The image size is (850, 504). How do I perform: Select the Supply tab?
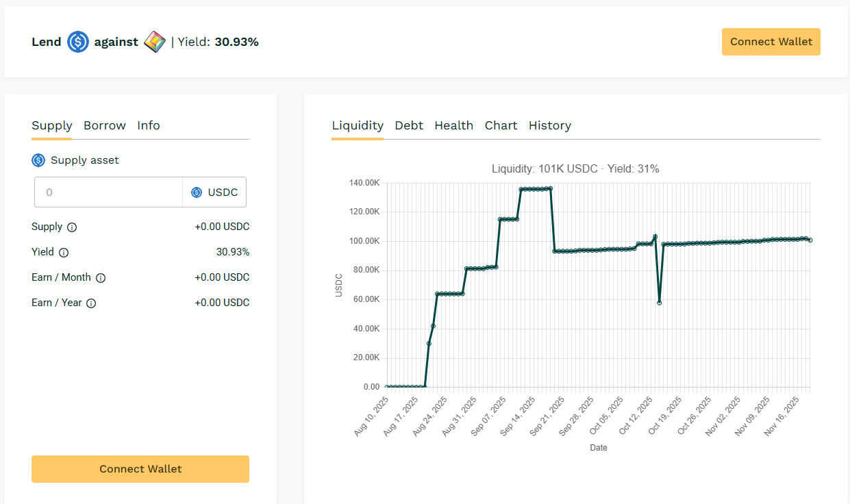pyautogui.click(x=52, y=125)
